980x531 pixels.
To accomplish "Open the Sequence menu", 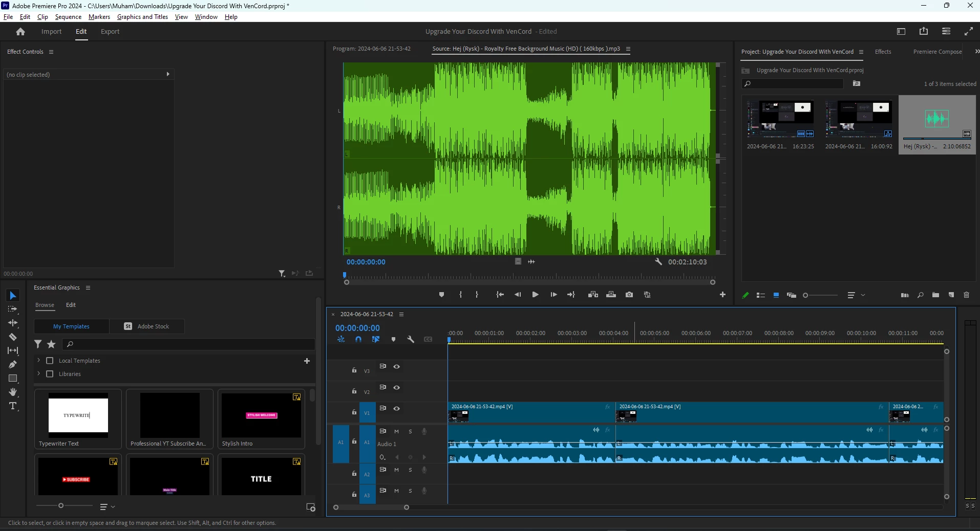I will [x=68, y=17].
